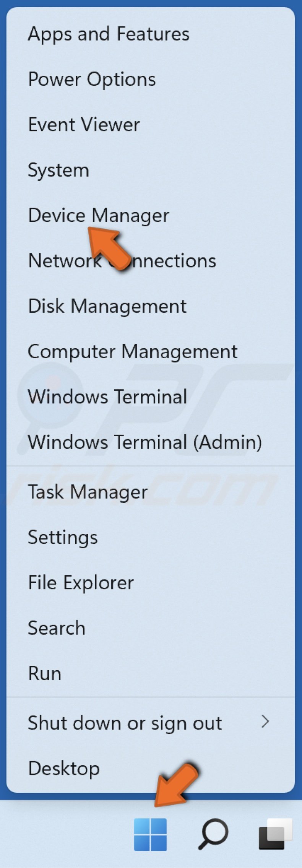Viewport: 302px width, 868px height.
Task: Select Desktop at the bottom of menu
Action: [x=63, y=768]
